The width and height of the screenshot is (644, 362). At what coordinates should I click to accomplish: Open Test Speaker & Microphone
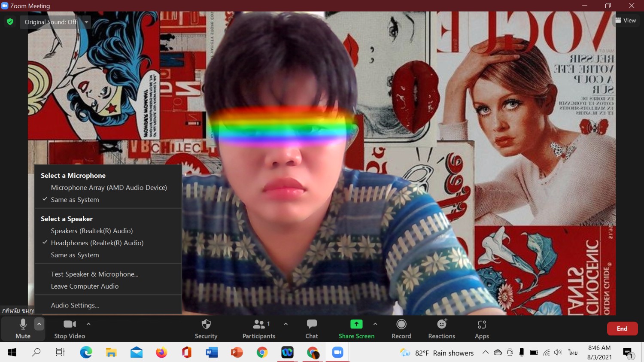click(x=108, y=274)
